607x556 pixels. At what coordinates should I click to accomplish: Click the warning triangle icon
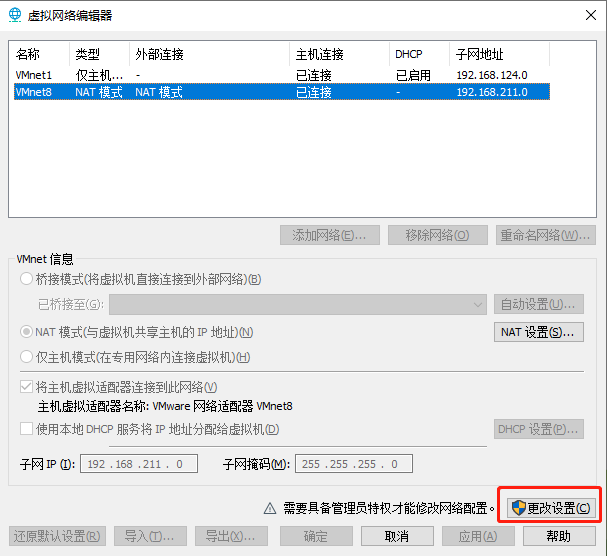pyautogui.click(x=270, y=508)
